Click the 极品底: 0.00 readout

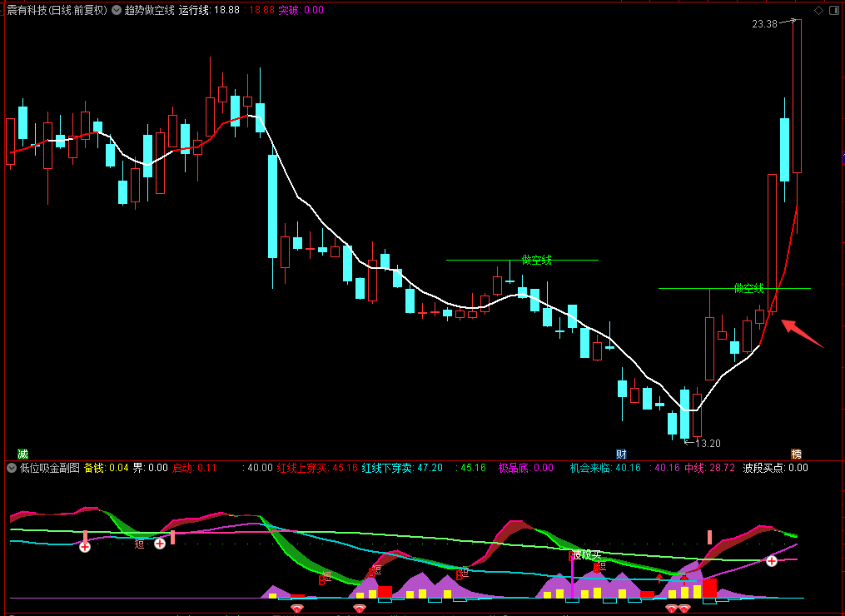point(525,468)
